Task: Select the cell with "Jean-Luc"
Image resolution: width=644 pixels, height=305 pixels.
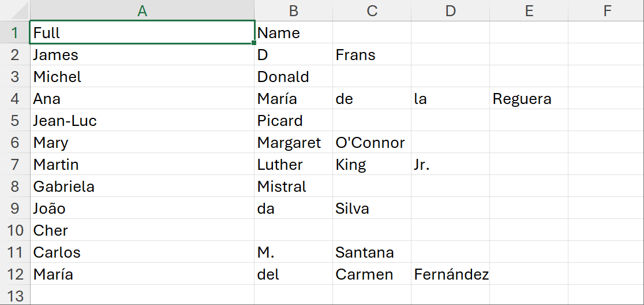Action: pyautogui.click(x=142, y=121)
